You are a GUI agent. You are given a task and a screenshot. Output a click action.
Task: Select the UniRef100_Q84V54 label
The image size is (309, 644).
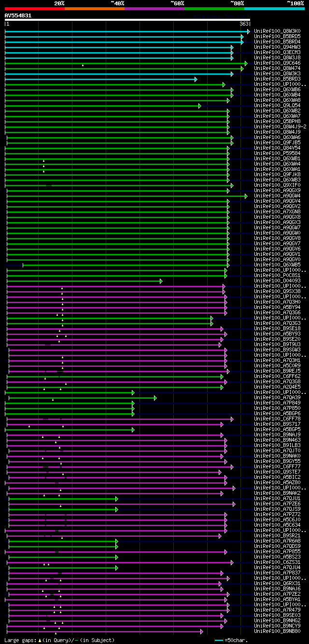tap(278, 148)
